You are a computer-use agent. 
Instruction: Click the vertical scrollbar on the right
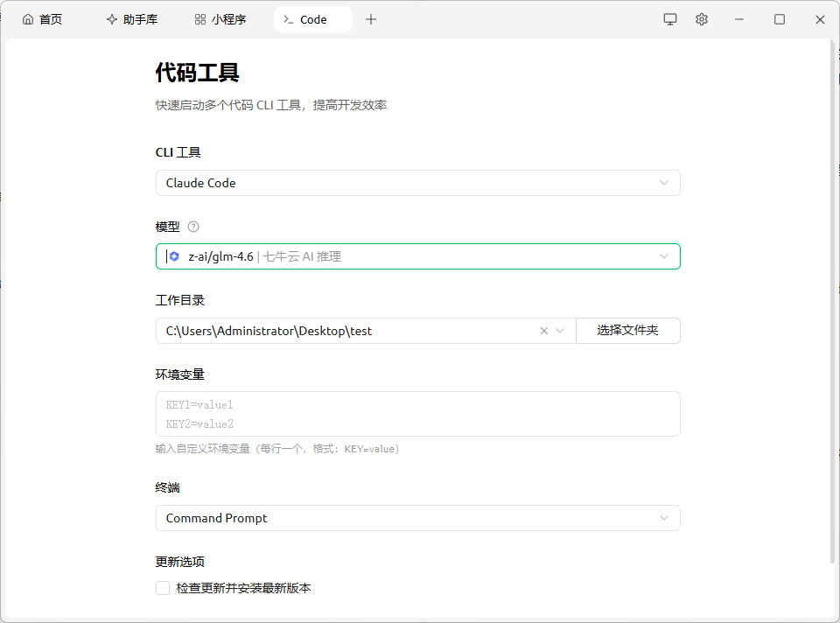point(832,297)
